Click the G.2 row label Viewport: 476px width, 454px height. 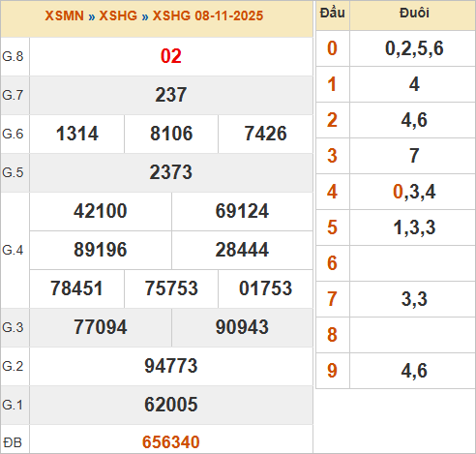pyautogui.click(x=13, y=366)
